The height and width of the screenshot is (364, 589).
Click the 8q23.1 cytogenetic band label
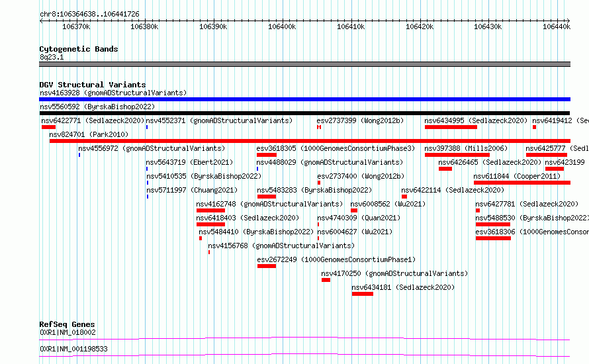point(52,57)
